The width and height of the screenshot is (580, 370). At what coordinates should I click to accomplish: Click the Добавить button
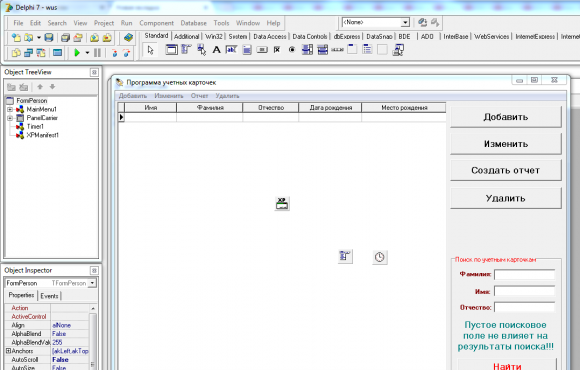click(x=506, y=117)
